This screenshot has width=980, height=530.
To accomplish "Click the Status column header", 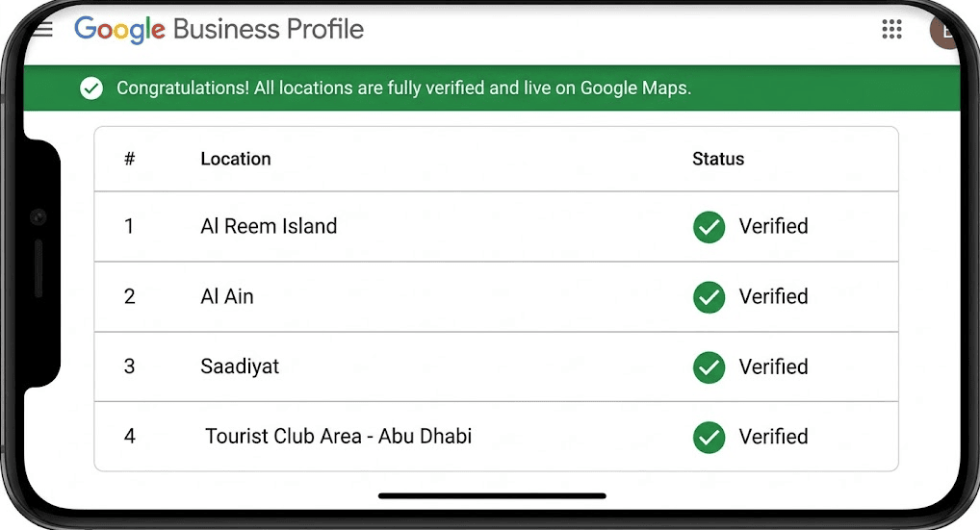I will [718, 159].
